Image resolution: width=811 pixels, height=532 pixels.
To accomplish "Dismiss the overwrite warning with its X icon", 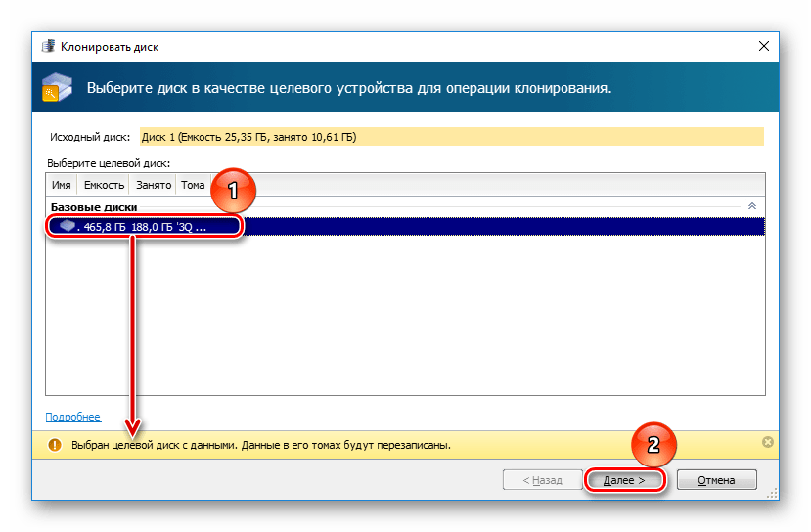I will tap(767, 443).
